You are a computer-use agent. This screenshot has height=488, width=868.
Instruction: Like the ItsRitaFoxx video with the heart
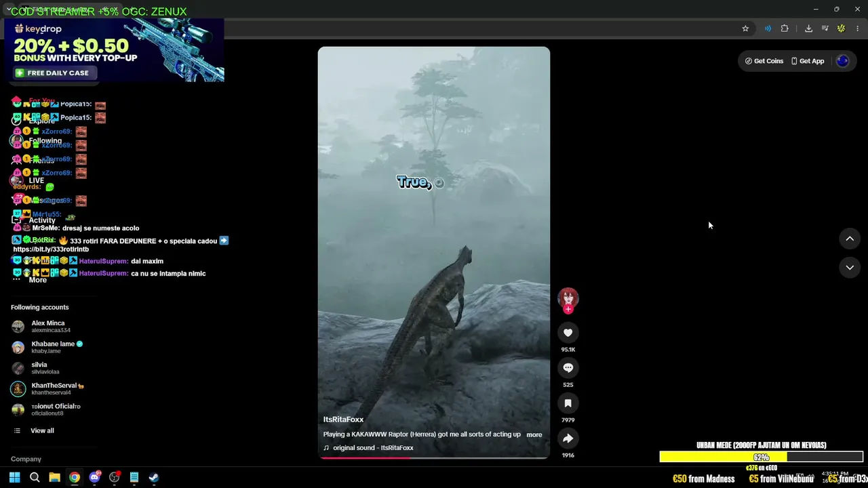(568, 333)
